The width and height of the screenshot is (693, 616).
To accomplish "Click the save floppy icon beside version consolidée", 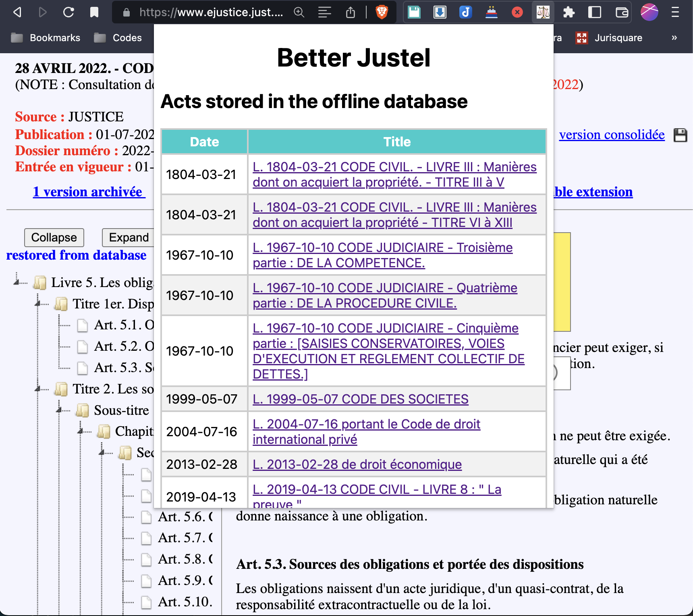I will (x=680, y=135).
